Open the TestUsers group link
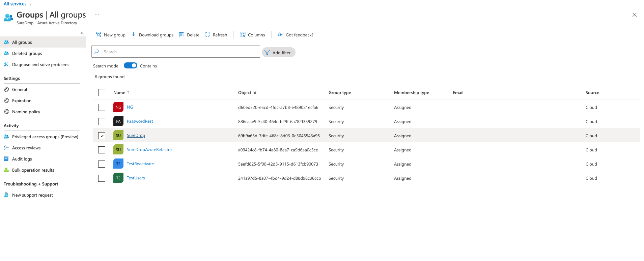 [136, 178]
